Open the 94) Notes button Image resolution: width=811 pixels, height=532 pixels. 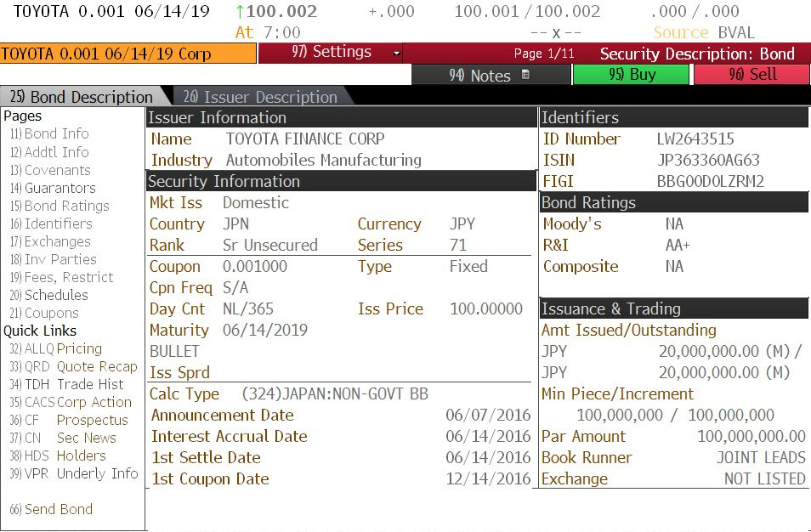491,75
